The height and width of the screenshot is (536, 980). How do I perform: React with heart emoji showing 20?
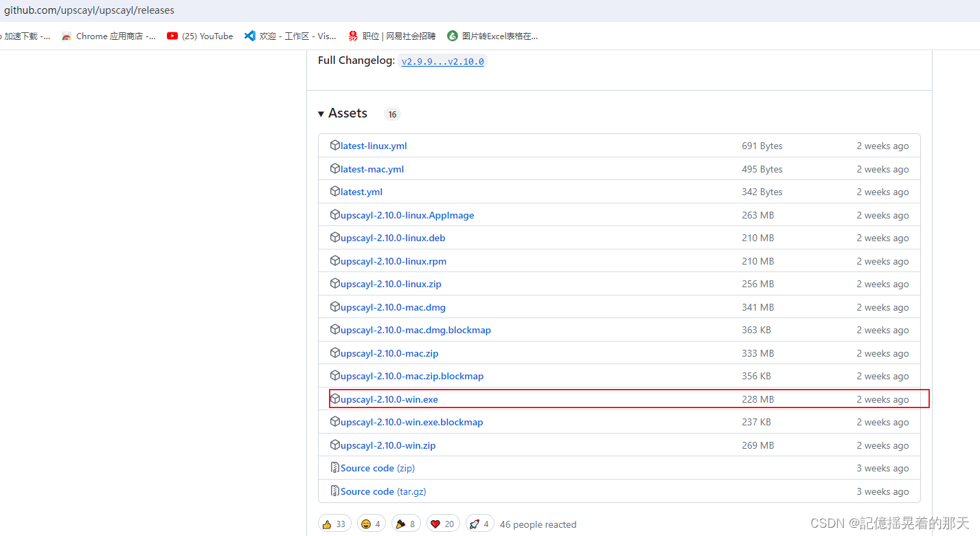point(443,524)
